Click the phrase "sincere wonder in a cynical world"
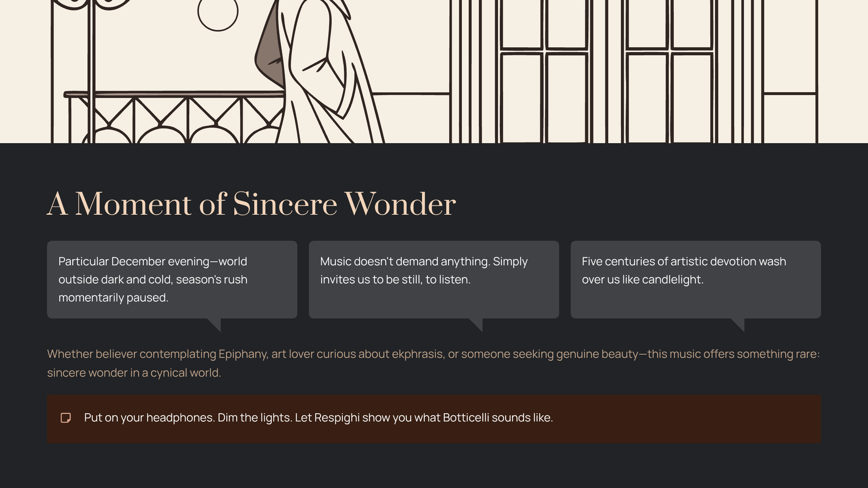This screenshot has width=868, height=488. [x=134, y=373]
